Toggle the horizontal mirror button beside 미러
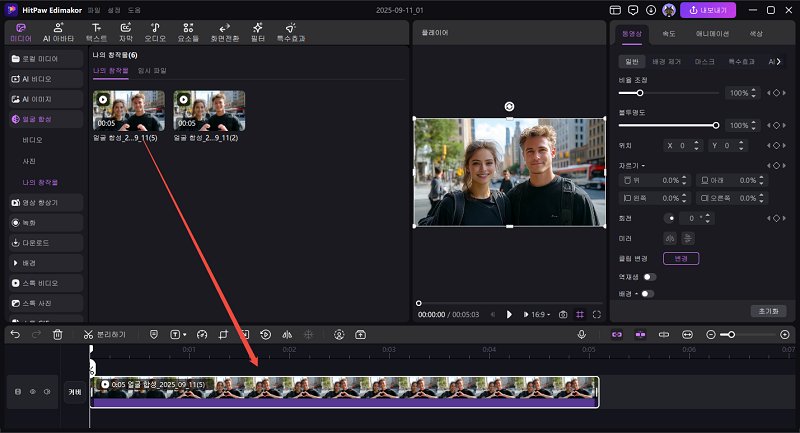Screen dimensions: 800x433 click(x=670, y=238)
